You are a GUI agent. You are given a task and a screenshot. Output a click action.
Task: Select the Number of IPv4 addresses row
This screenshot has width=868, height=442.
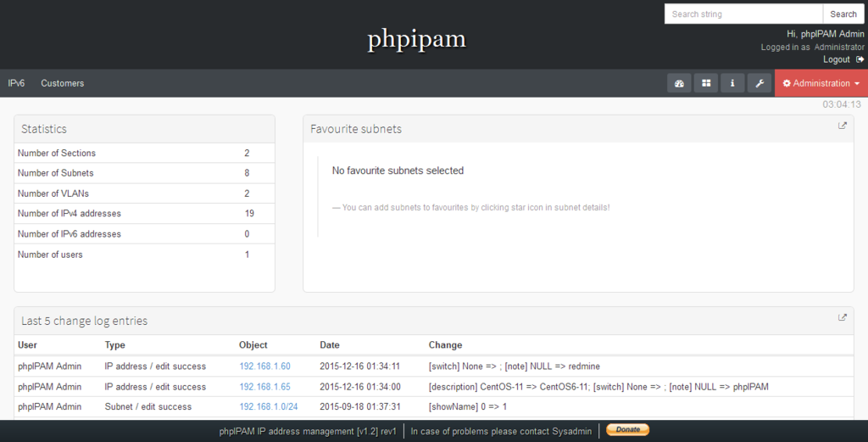[144, 213]
